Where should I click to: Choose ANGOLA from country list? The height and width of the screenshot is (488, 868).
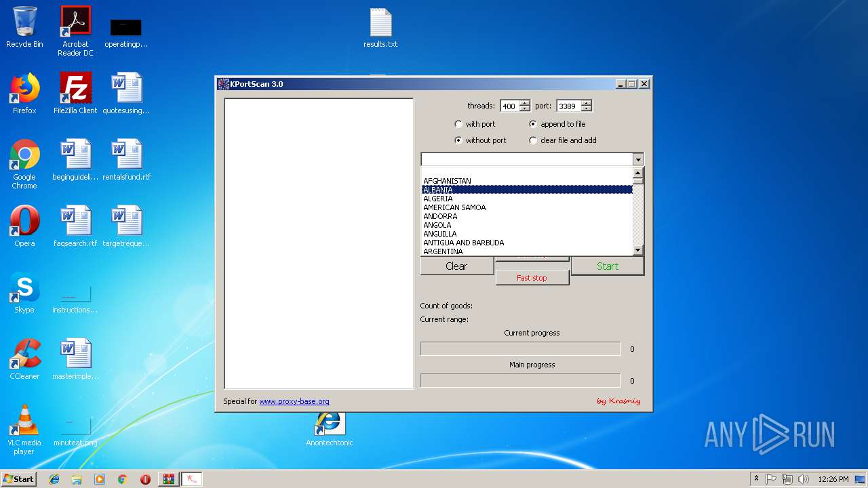[x=527, y=225]
